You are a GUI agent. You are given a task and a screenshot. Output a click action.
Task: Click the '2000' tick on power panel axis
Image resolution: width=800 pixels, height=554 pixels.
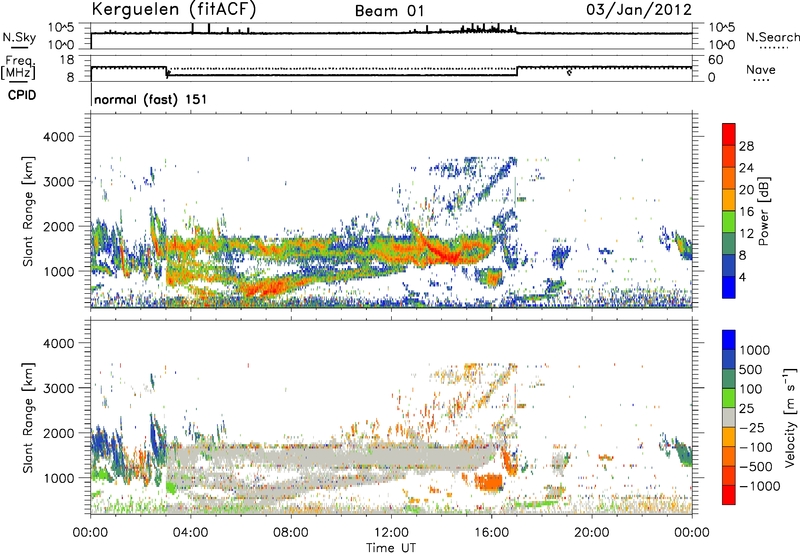[58, 226]
